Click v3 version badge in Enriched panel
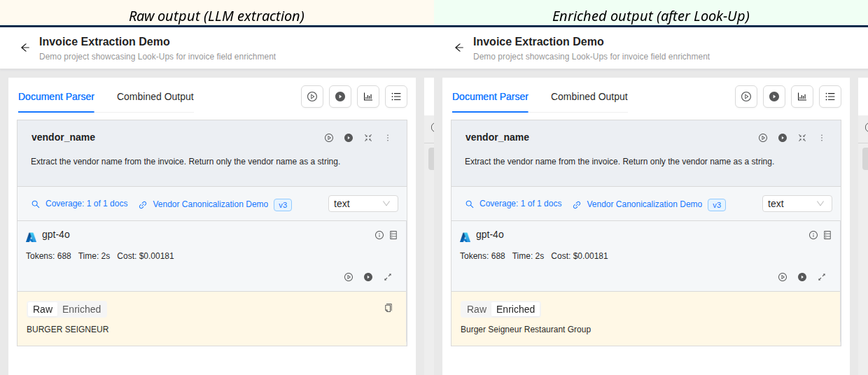This screenshot has height=375, width=868. 717,205
